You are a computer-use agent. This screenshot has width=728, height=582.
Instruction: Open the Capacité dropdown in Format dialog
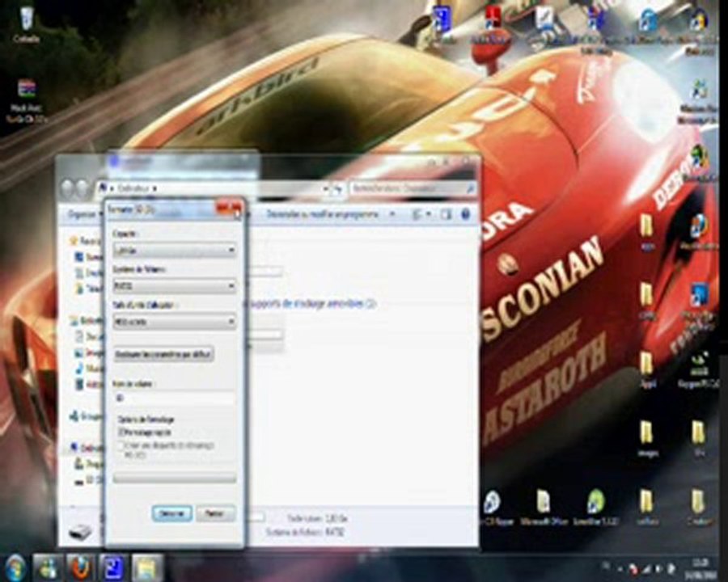pos(175,251)
